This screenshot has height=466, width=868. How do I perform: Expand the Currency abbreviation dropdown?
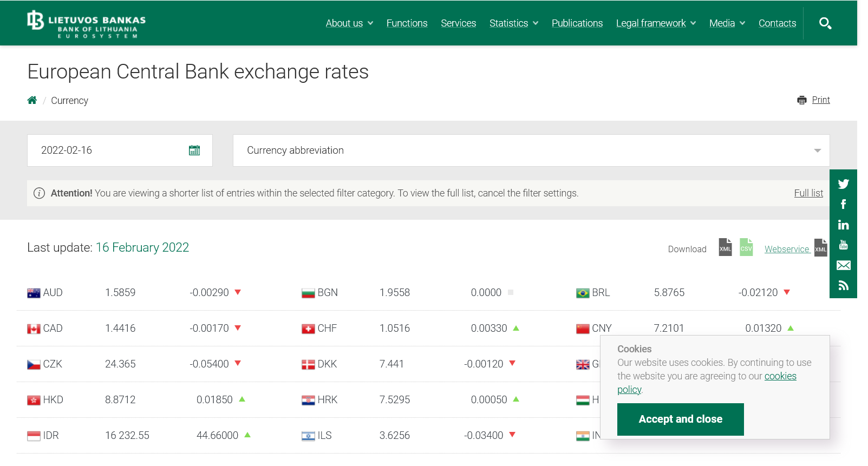[531, 150]
